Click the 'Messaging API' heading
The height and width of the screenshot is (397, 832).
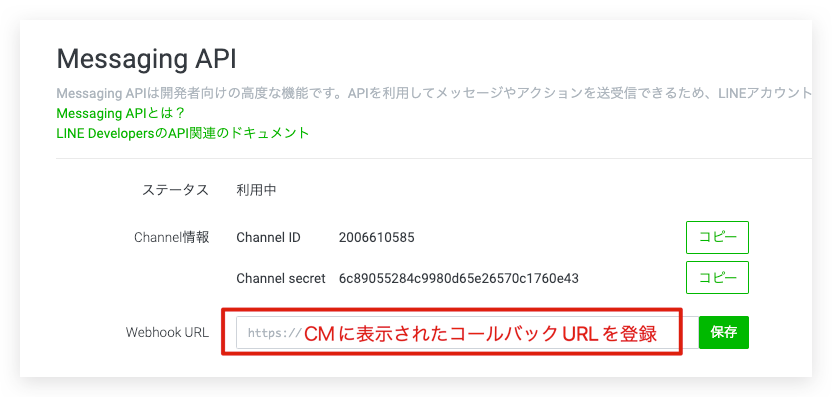pos(146,59)
